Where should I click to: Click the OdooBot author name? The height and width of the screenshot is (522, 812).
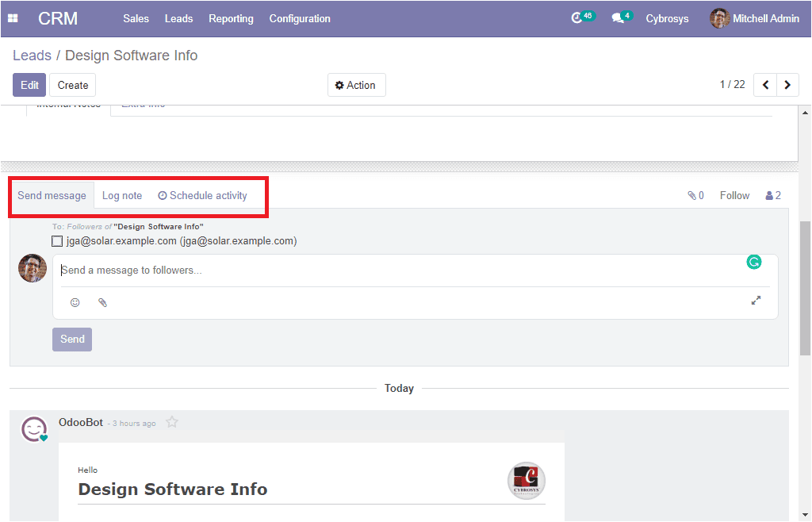tap(81, 422)
